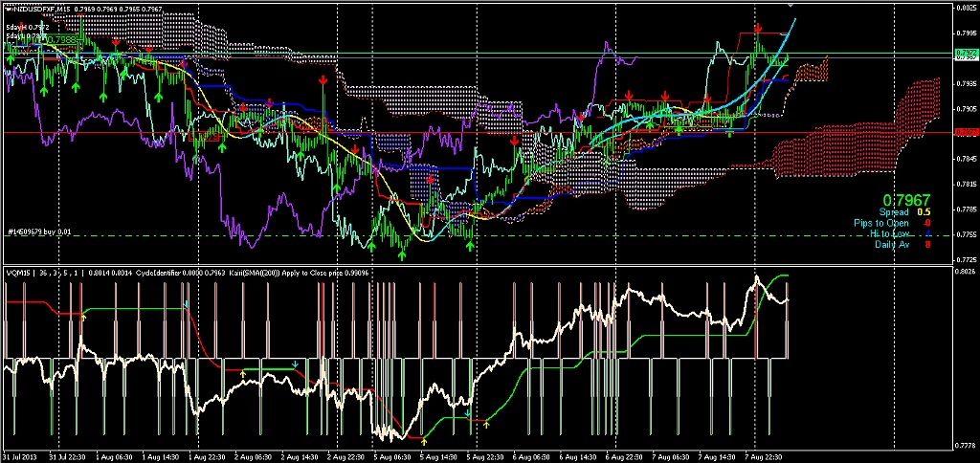Click the red Daily Av value 8
This screenshot has width=980, height=463.
pyautogui.click(x=927, y=244)
